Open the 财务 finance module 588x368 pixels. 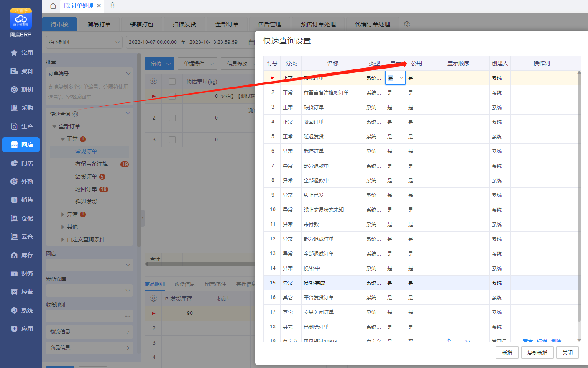point(21,273)
